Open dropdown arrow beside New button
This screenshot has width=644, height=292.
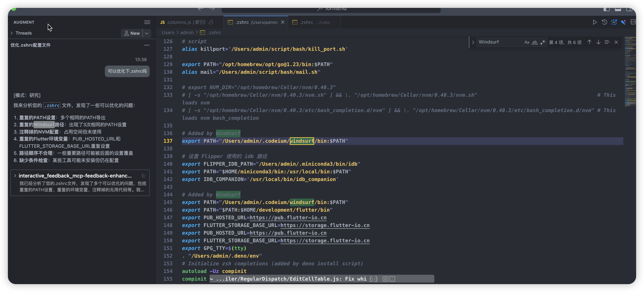coord(147,33)
